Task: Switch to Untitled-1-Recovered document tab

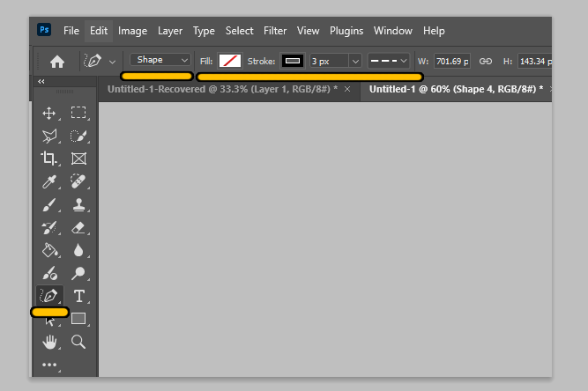Action: click(222, 89)
